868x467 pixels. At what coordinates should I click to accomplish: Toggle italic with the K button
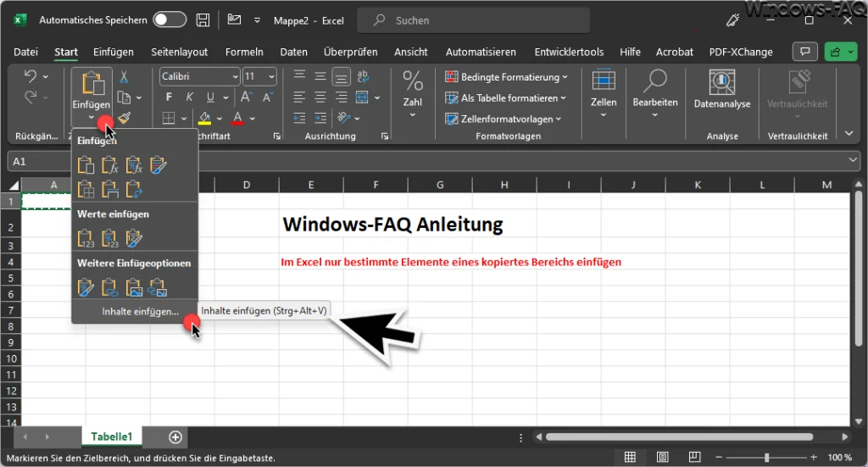(189, 97)
